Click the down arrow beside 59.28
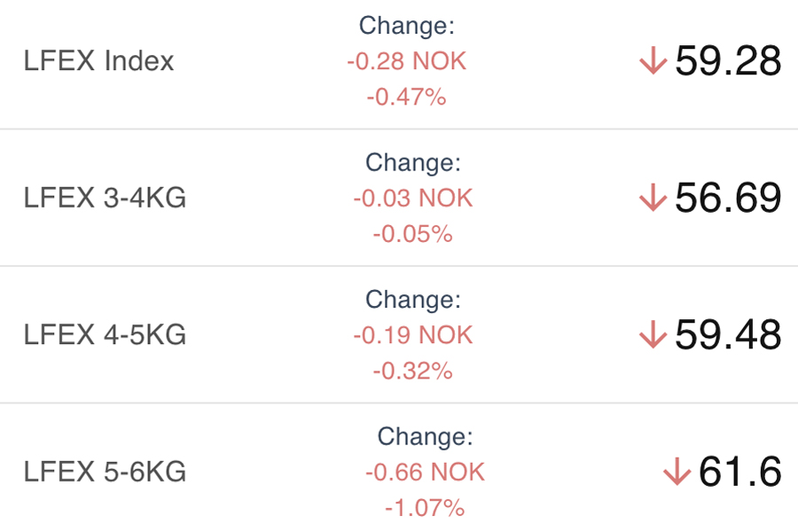The height and width of the screenshot is (532, 798). 653,61
